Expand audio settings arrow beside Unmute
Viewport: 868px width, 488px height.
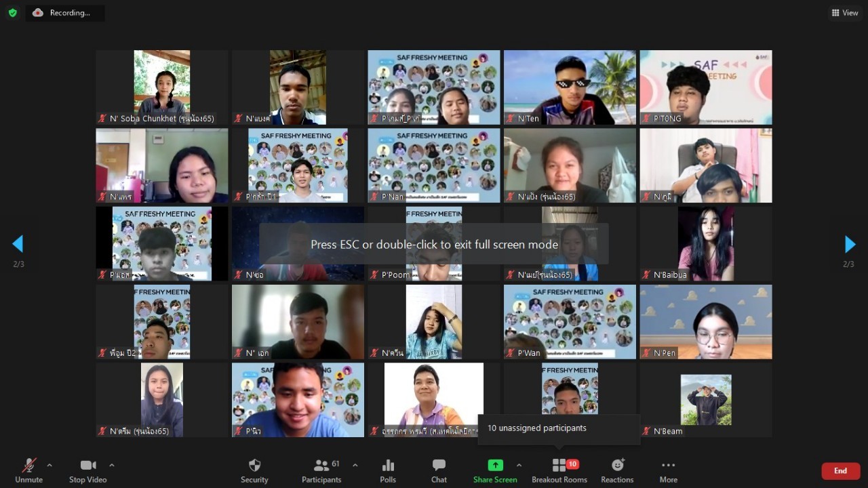tap(50, 465)
